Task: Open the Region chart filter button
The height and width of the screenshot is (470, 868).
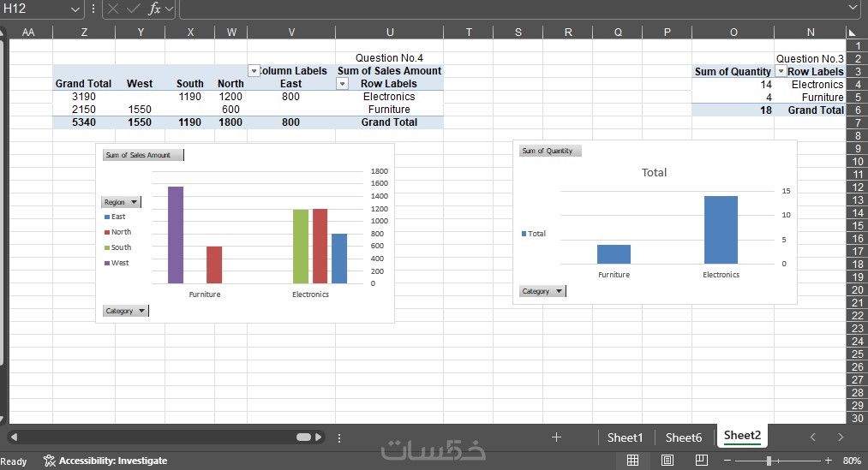Action: [x=121, y=202]
